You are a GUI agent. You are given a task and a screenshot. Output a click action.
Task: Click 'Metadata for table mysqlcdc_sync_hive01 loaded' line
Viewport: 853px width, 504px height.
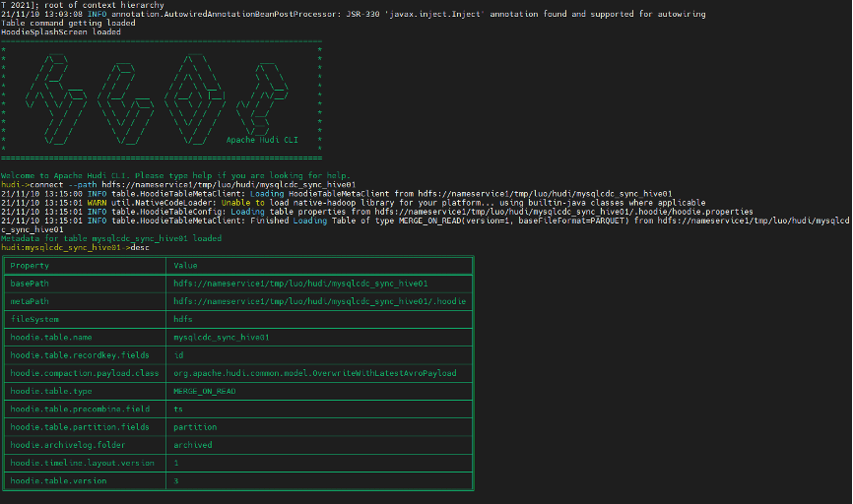[111, 238]
